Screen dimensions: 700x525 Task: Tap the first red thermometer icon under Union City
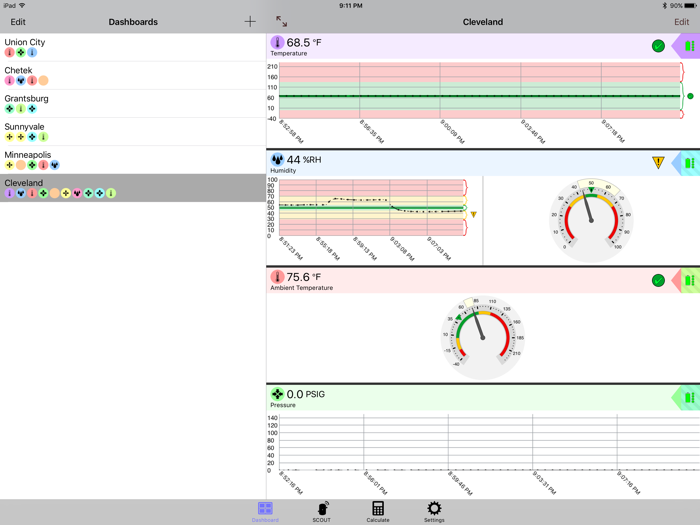9,52
